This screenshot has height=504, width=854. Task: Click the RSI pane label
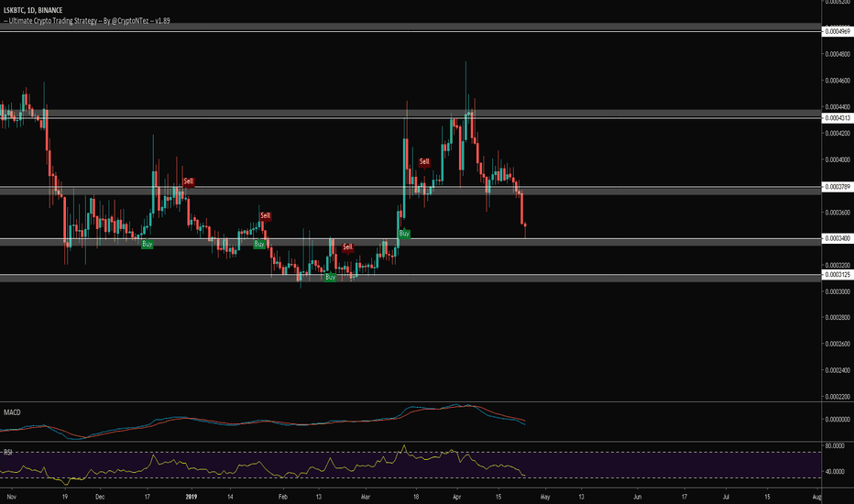pyautogui.click(x=7, y=453)
